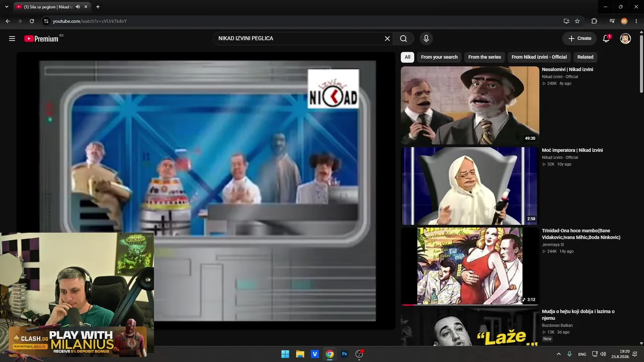644x362 pixels.
Task: Open File Explorer from the taskbar
Action: [x=300, y=354]
